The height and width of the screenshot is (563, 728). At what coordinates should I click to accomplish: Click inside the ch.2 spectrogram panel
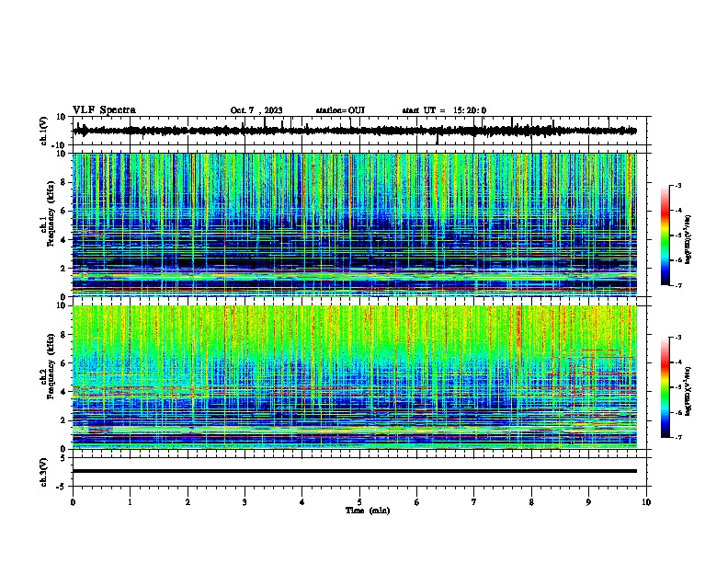354,377
